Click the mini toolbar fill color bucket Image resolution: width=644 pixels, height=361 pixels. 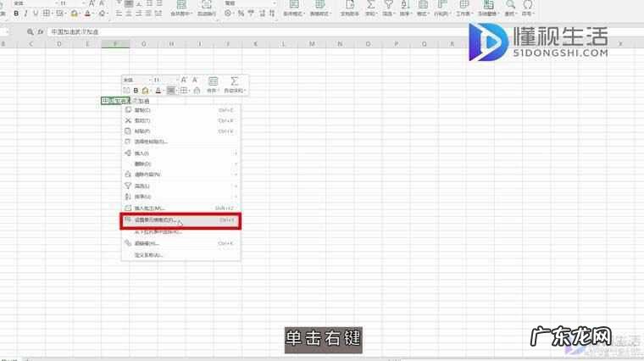(146, 91)
